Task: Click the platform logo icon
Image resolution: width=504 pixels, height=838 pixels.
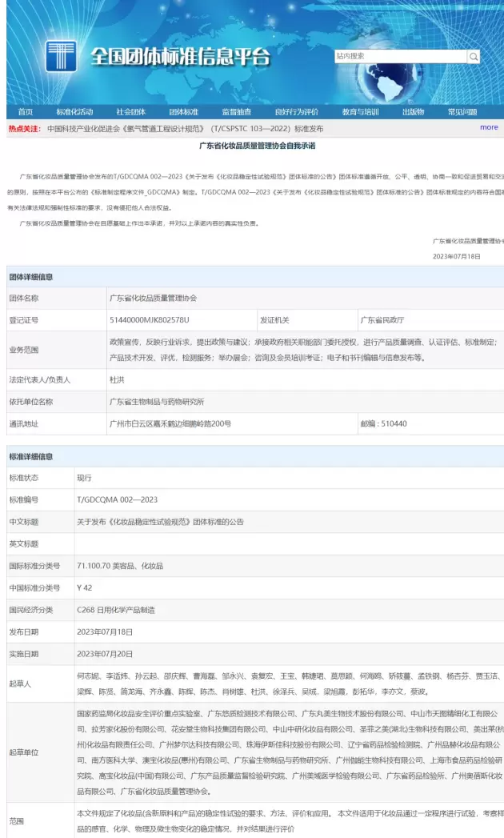Action: [61, 58]
